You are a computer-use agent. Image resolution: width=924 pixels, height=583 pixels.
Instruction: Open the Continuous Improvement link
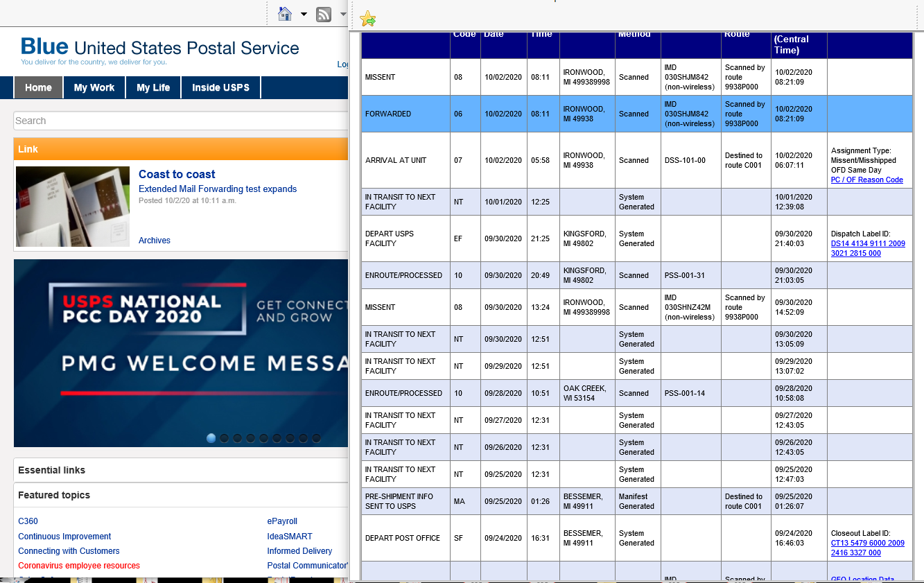coord(64,537)
